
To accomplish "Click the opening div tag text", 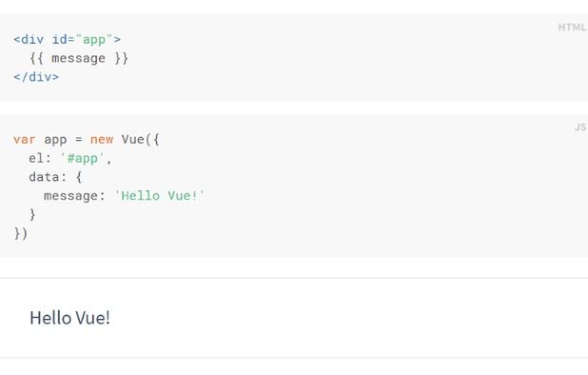I will (x=29, y=39).
